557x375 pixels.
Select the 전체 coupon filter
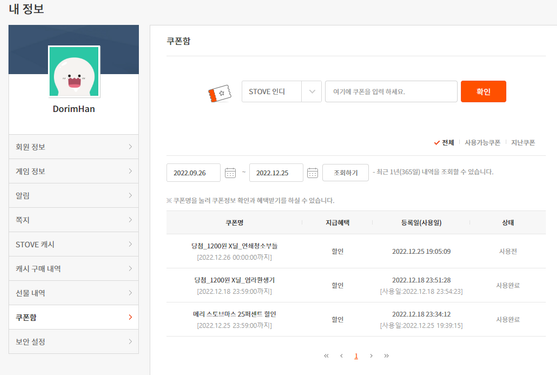pos(444,143)
